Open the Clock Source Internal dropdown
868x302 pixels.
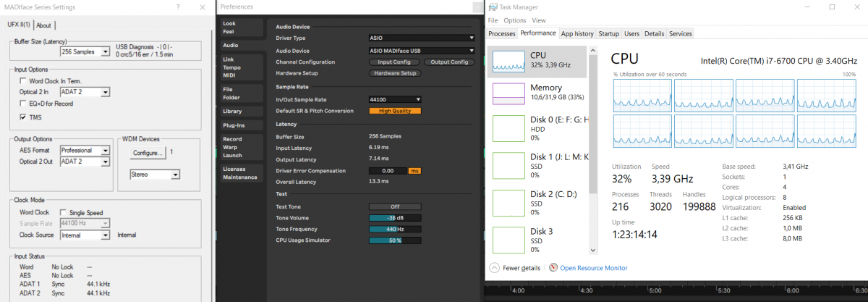85,235
